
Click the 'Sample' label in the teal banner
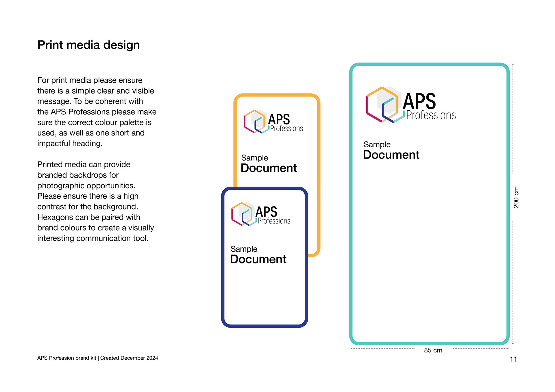pyautogui.click(x=377, y=144)
